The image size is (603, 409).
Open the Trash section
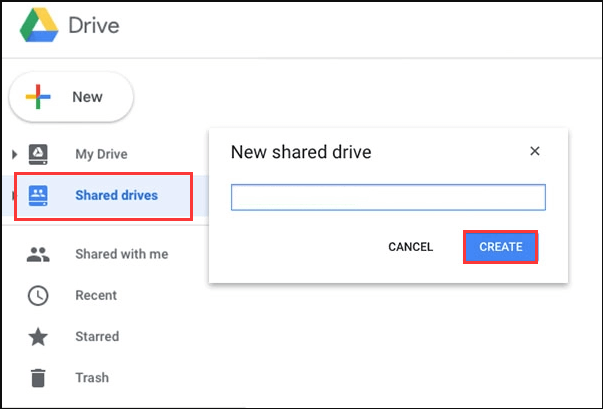[x=92, y=377]
